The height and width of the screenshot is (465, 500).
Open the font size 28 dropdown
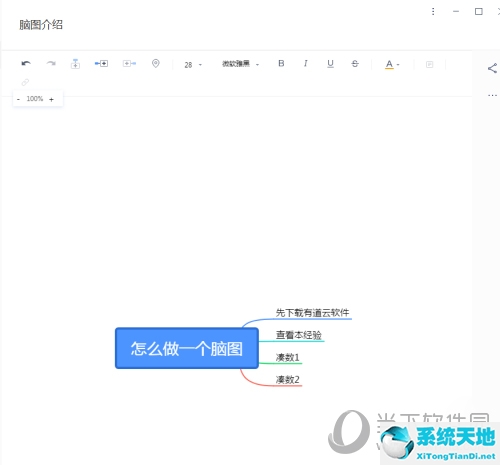click(x=193, y=65)
